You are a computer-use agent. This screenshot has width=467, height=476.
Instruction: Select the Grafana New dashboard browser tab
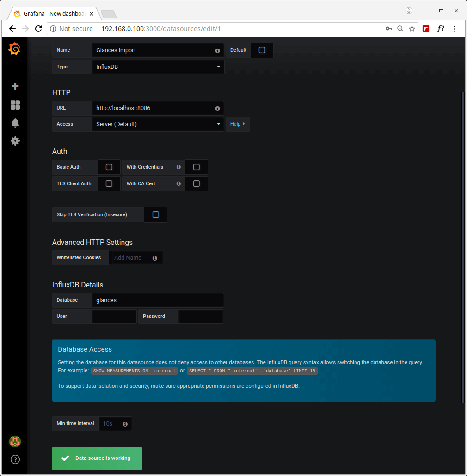[x=53, y=14]
